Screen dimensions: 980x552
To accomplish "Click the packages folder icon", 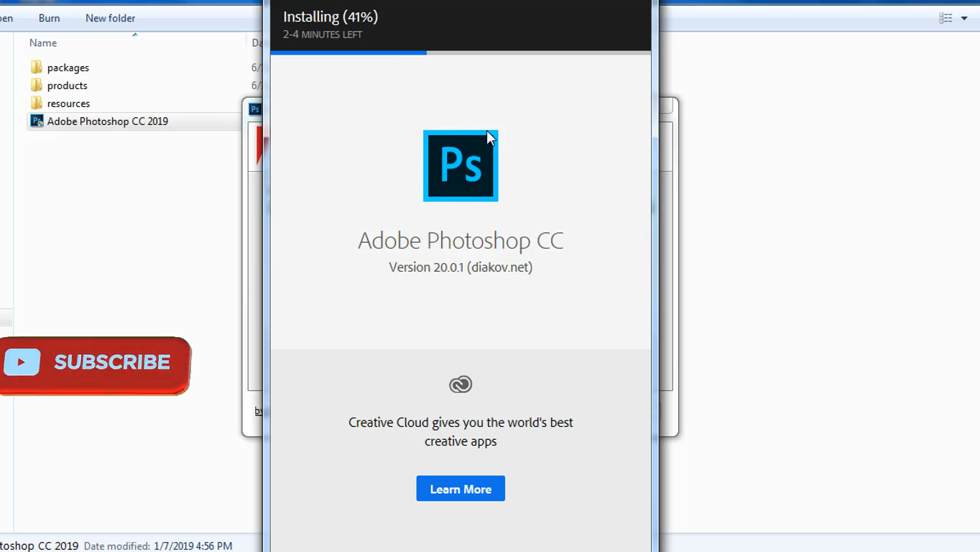I will [37, 68].
